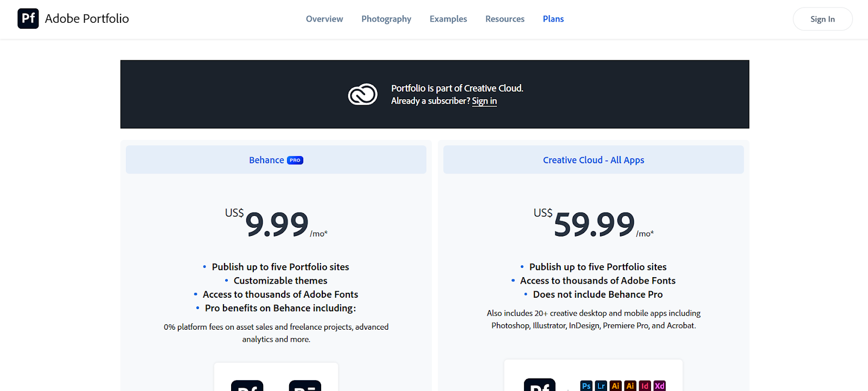Viewport: 868px width, 391px height.
Task: Go to the Photography nav item
Action: coord(386,19)
